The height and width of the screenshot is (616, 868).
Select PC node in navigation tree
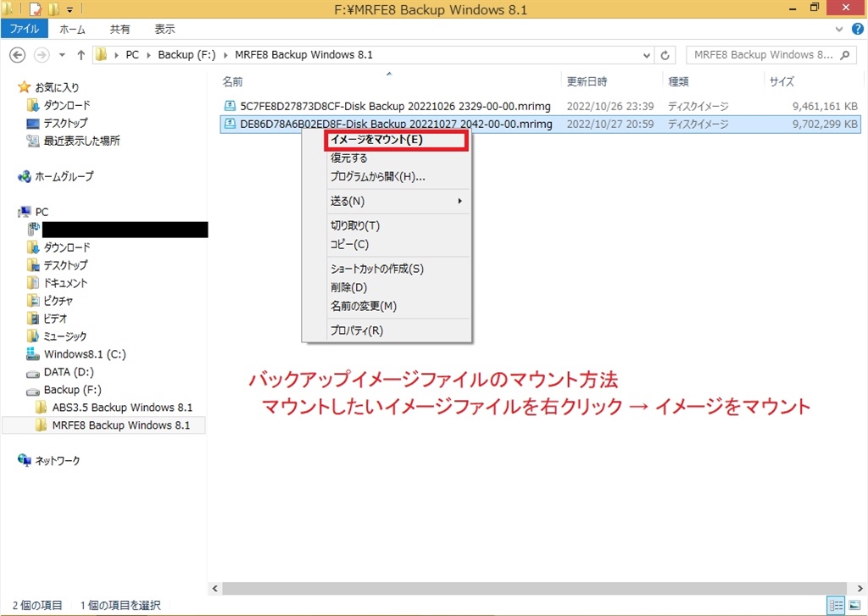click(42, 212)
